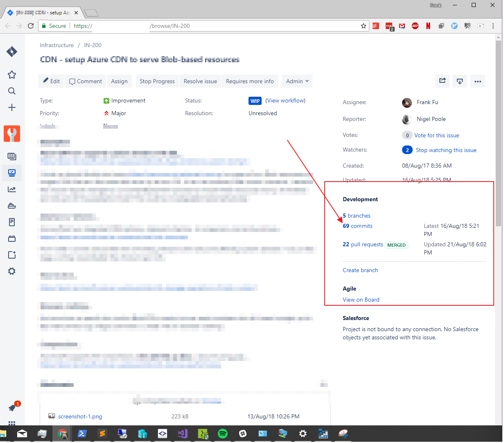The height and width of the screenshot is (443, 504).
Task: Open screenshot-1.png attachment
Action: point(80,416)
